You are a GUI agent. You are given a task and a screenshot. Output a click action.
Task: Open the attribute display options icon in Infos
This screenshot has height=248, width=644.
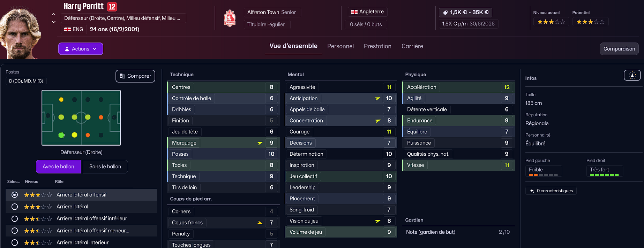tap(632, 75)
